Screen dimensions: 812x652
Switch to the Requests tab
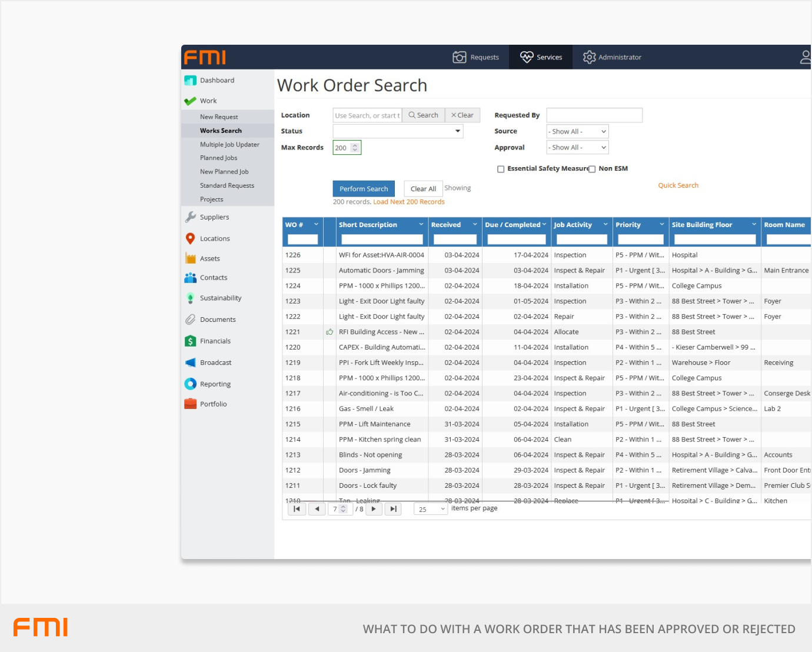pyautogui.click(x=476, y=57)
